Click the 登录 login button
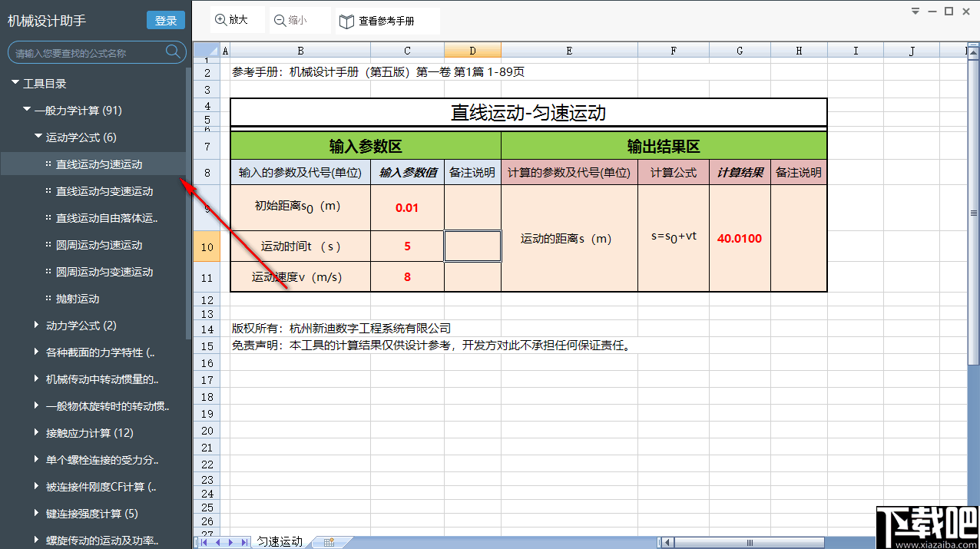Screen dimensions: 980x549 (165, 21)
